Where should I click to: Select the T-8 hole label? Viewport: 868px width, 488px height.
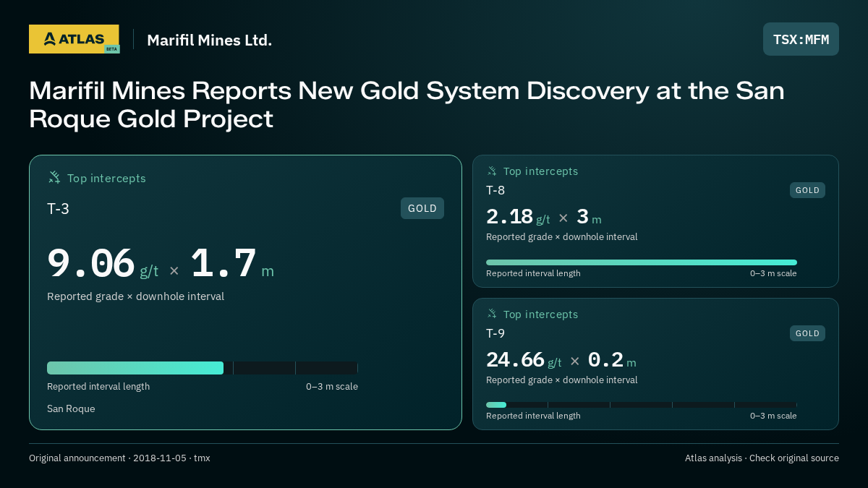(495, 190)
